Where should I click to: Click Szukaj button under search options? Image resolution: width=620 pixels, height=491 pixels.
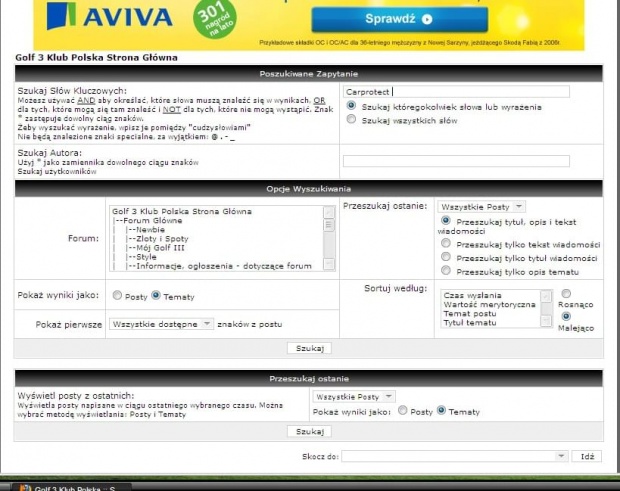pos(309,348)
